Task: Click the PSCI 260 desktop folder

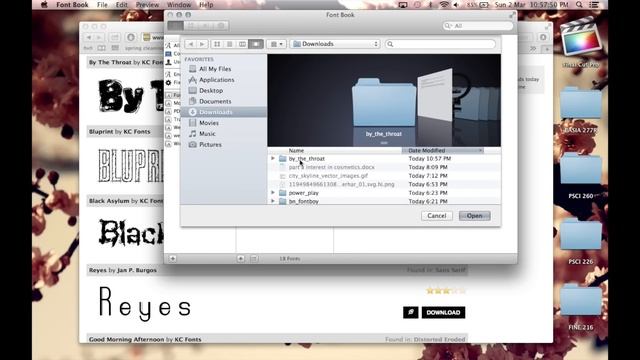Action: click(x=580, y=176)
